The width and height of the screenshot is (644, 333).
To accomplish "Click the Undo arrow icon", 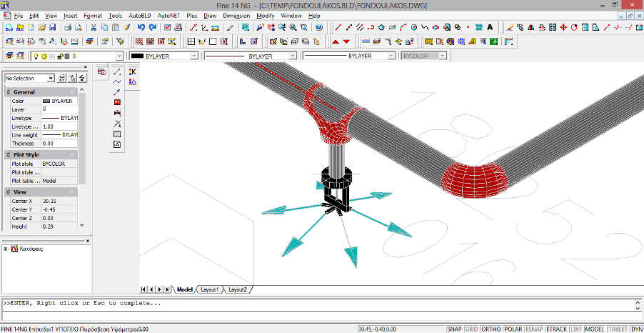I will tap(141, 27).
